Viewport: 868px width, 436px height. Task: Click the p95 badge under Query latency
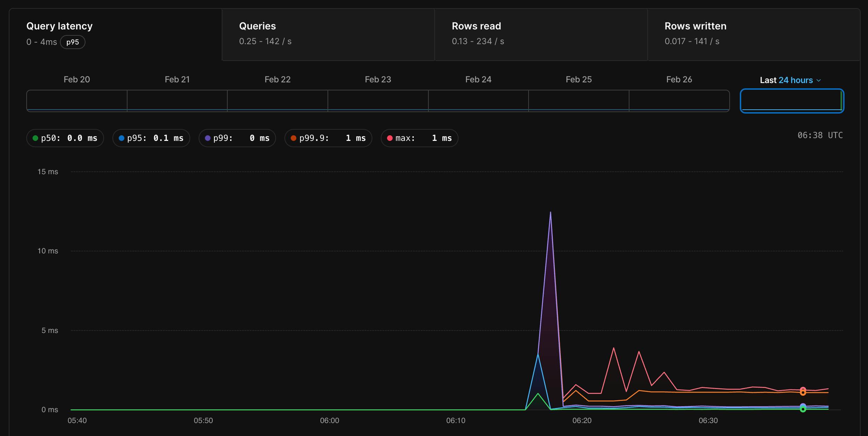73,42
